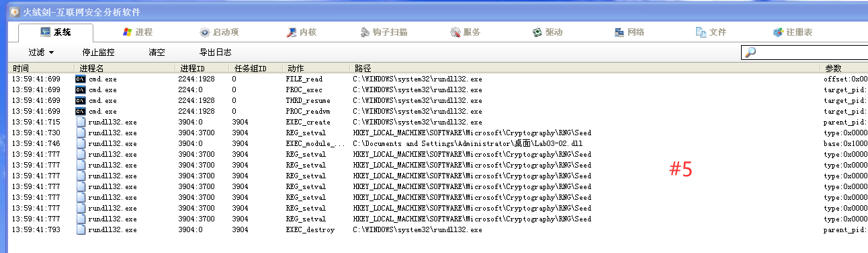The image size is (868, 253).
Task: Click REG_setval in the 13:59:41:730 row
Action: (x=306, y=133)
